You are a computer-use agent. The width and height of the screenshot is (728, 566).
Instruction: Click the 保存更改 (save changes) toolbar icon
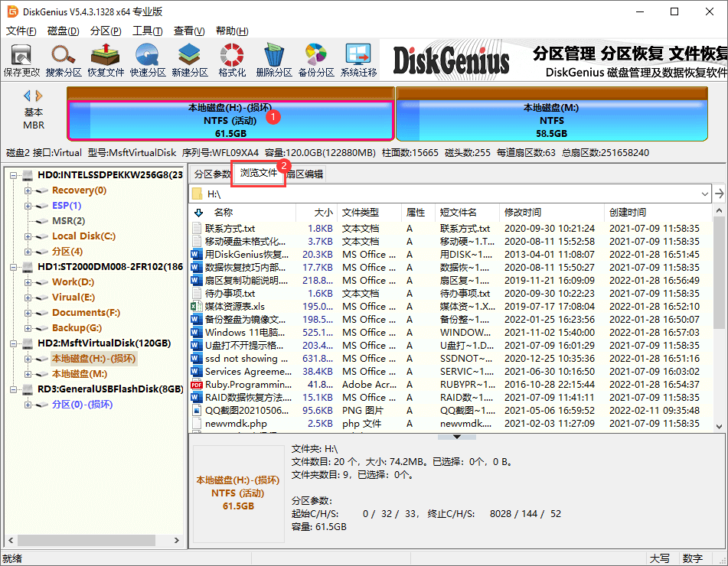tap(21, 60)
